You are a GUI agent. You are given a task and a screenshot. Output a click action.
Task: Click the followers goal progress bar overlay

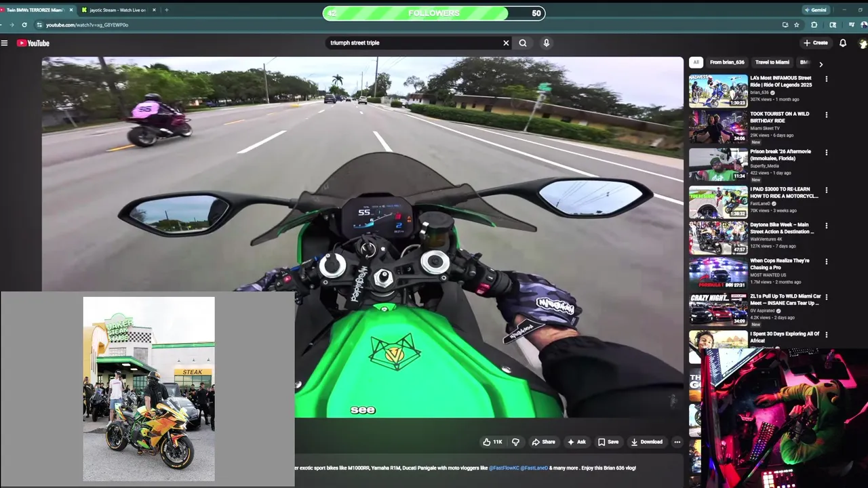pos(434,13)
